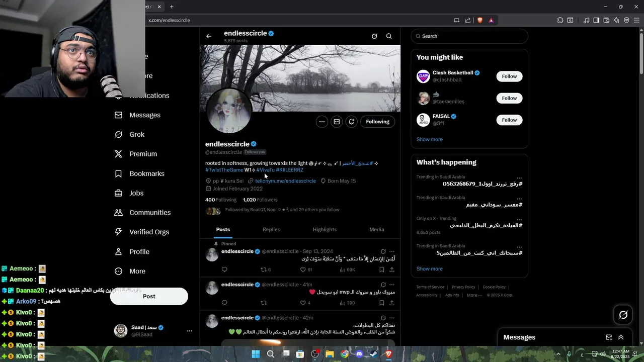The image size is (644, 362).
Task: View analytics of pinned post 69K views
Action: pyautogui.click(x=347, y=269)
